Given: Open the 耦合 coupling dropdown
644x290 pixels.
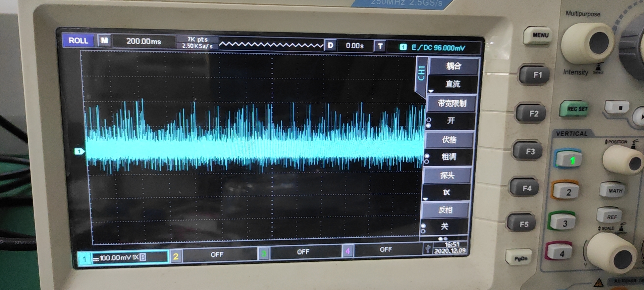Looking at the screenshot, I should pyautogui.click(x=454, y=66).
